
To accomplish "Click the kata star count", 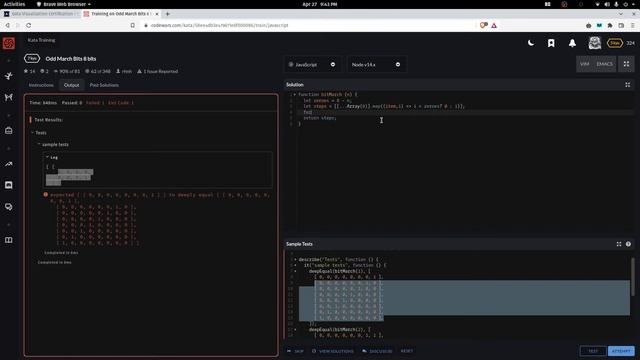I will coord(29,71).
